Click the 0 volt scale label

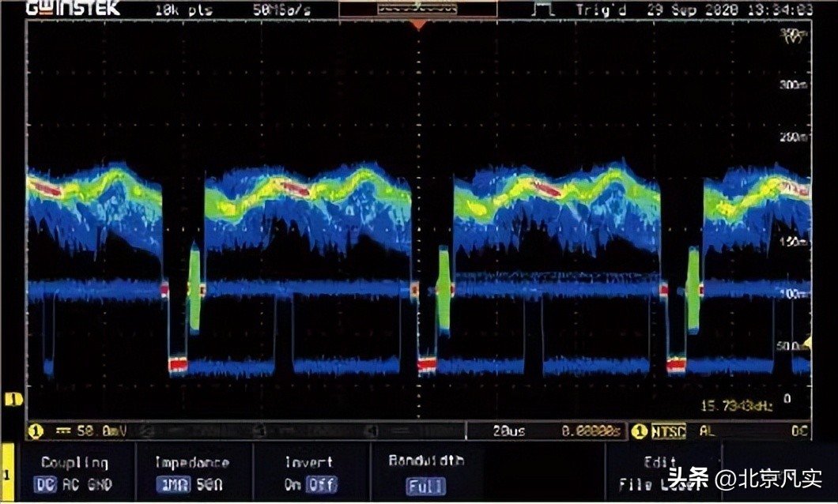click(787, 399)
